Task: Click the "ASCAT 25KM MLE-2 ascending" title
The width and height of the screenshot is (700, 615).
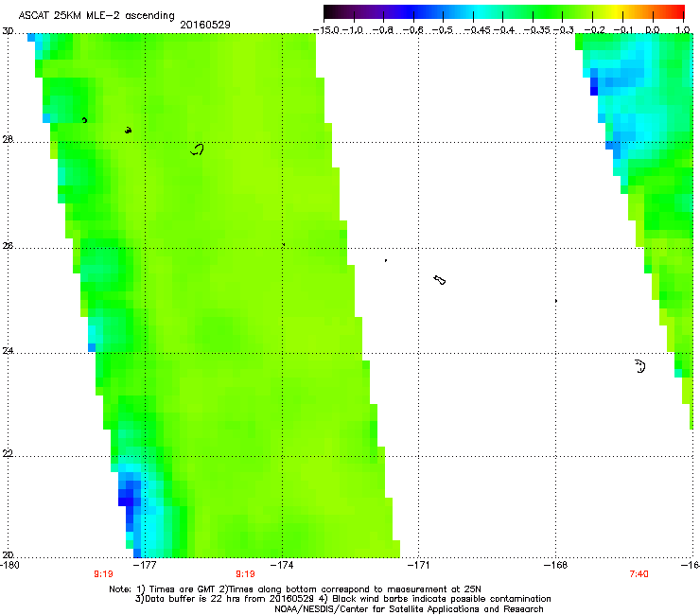Action: pyautogui.click(x=96, y=15)
